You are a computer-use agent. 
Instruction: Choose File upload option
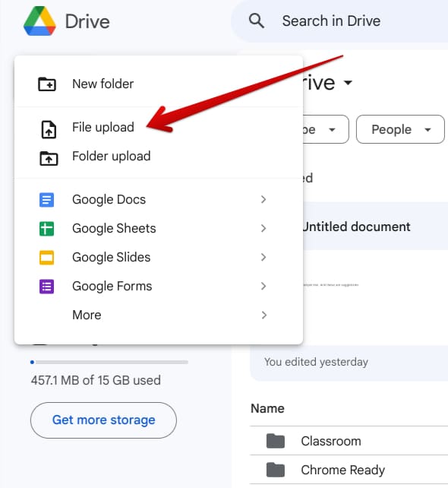pyautogui.click(x=159, y=127)
